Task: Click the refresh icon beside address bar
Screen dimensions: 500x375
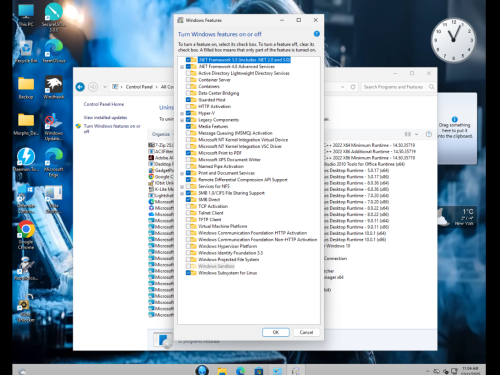Action: 353,87
